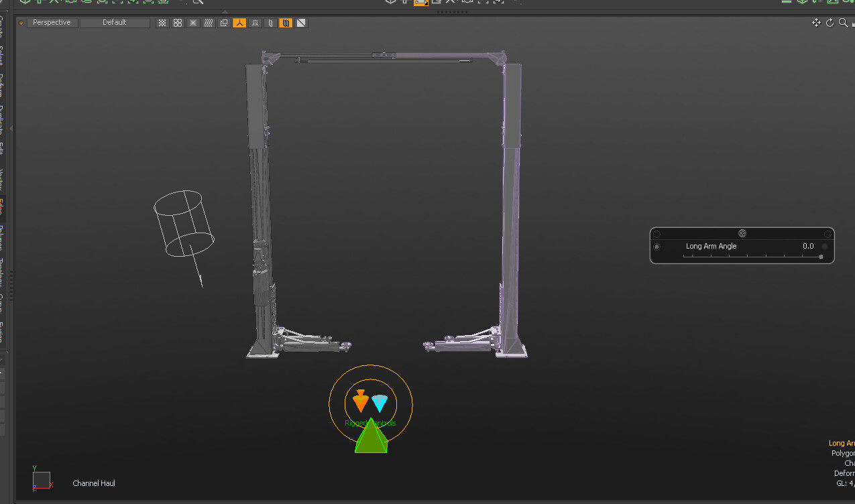Screen dimensions: 855x504
Task: Select the green pyramid rig control
Action: pyautogui.click(x=371, y=438)
